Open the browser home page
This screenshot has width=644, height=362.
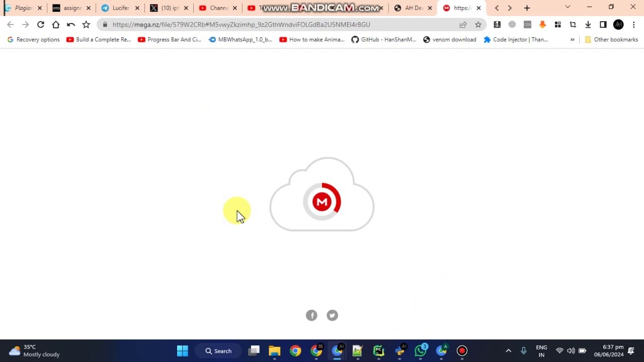point(56,25)
